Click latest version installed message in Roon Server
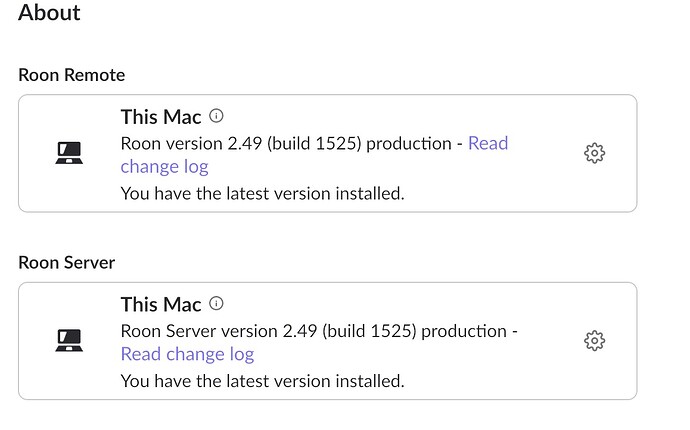This screenshot has height=430, width=690. (x=263, y=381)
